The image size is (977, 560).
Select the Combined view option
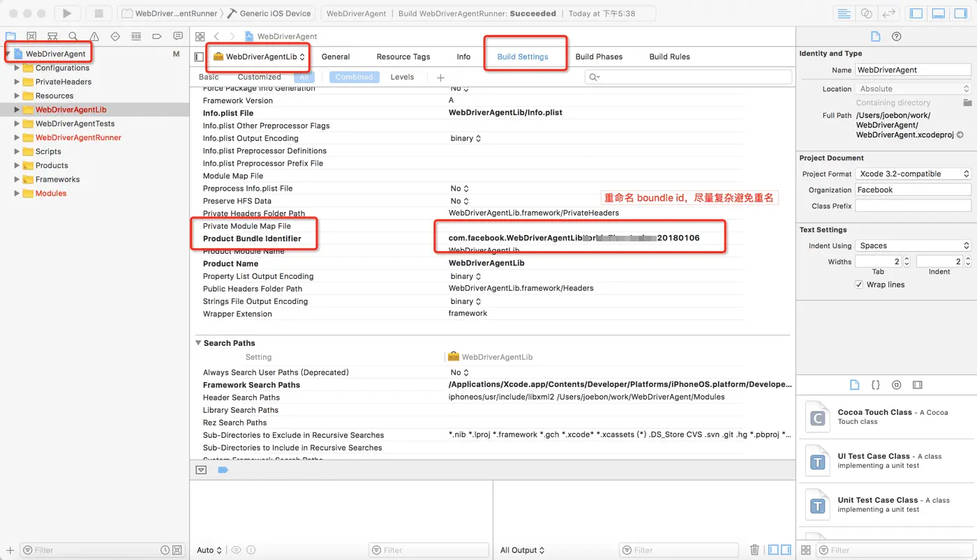tap(354, 77)
